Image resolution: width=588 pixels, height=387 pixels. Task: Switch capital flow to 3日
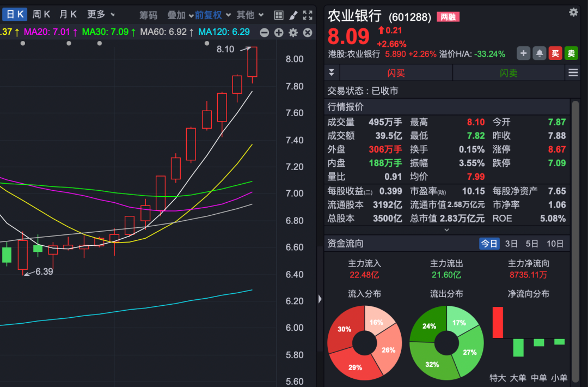(511, 244)
